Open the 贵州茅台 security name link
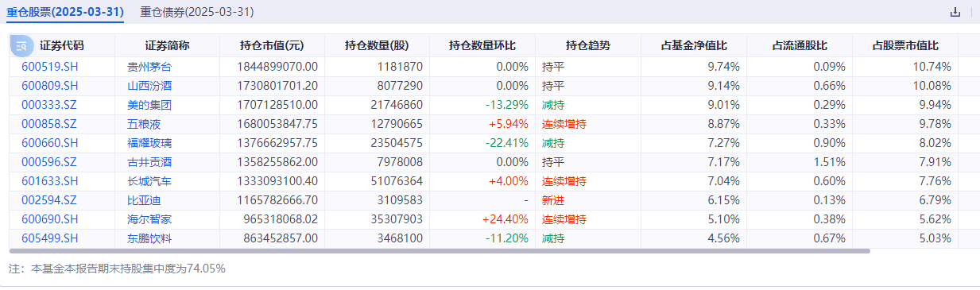 pyautogui.click(x=149, y=67)
